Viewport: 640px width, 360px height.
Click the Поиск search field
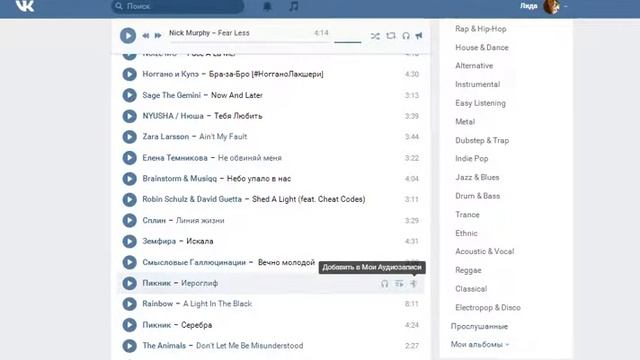(178, 6)
